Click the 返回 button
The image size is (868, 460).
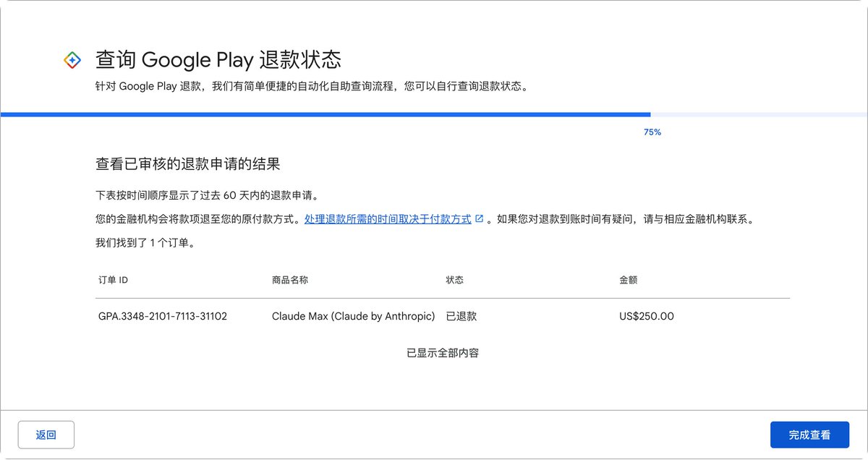click(x=46, y=435)
